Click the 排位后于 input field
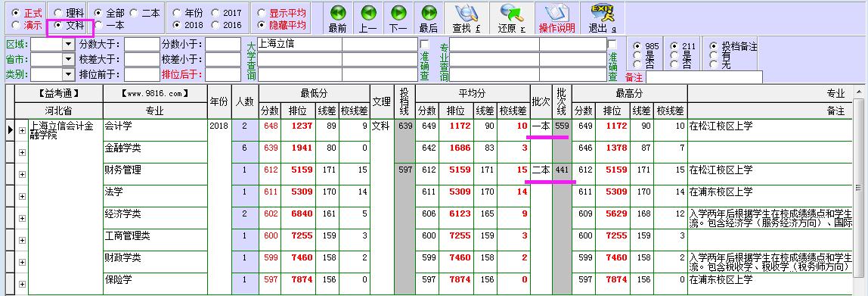Image resolution: width=868 pixels, height=296 pixels. (223, 74)
